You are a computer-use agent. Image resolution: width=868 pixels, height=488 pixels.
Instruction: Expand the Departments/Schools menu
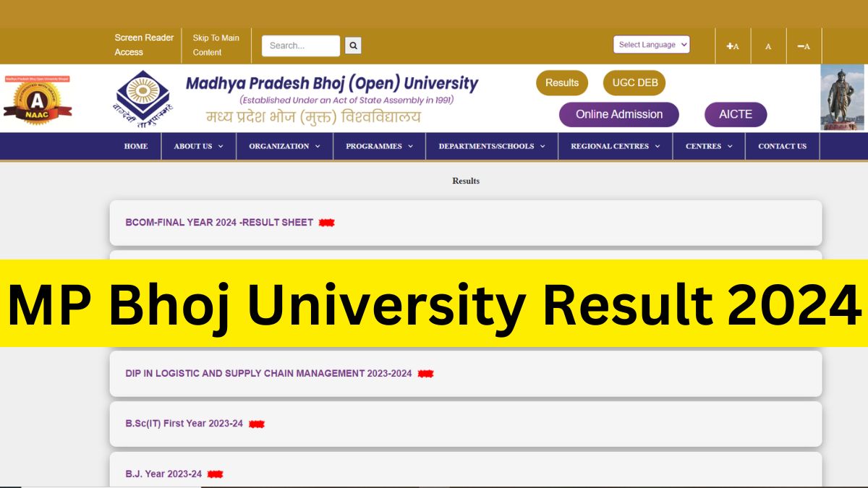point(492,146)
